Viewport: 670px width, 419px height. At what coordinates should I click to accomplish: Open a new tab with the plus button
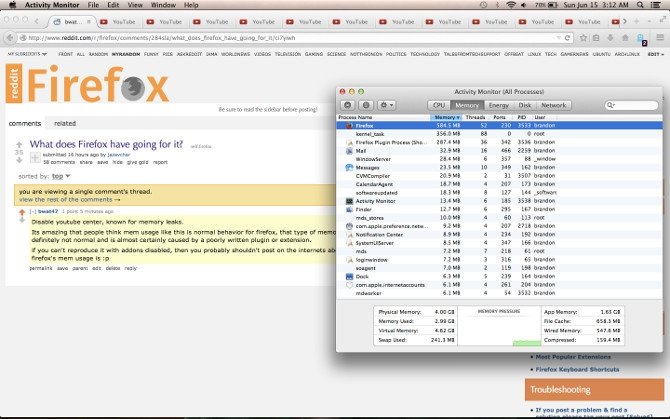(636, 21)
